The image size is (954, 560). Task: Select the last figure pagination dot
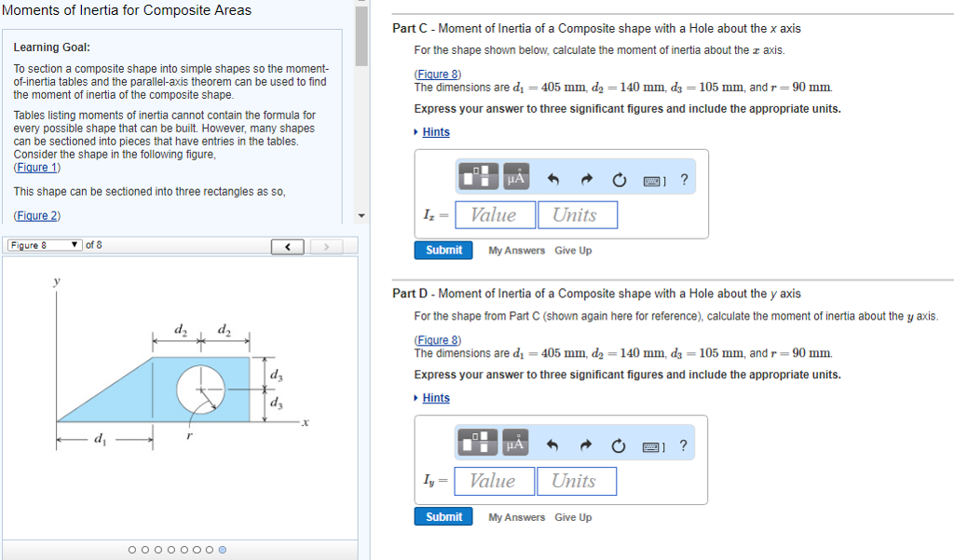click(222, 550)
